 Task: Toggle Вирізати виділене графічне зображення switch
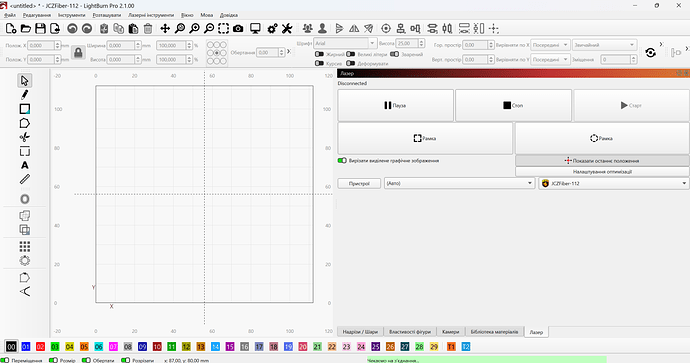click(x=342, y=161)
